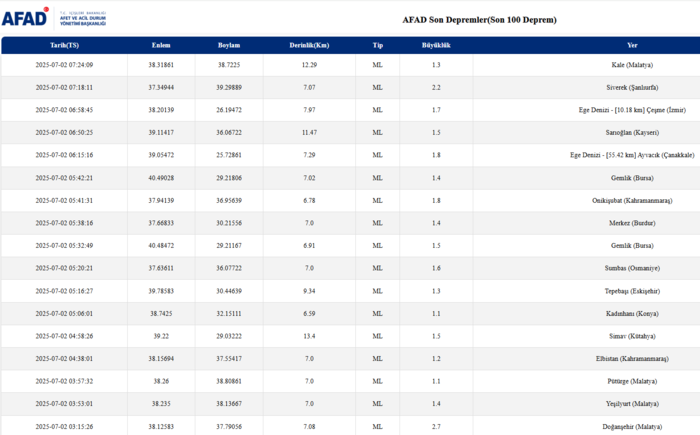This screenshot has width=700, height=435.
Task: Click longitude value 37.79056
Action: (x=229, y=427)
